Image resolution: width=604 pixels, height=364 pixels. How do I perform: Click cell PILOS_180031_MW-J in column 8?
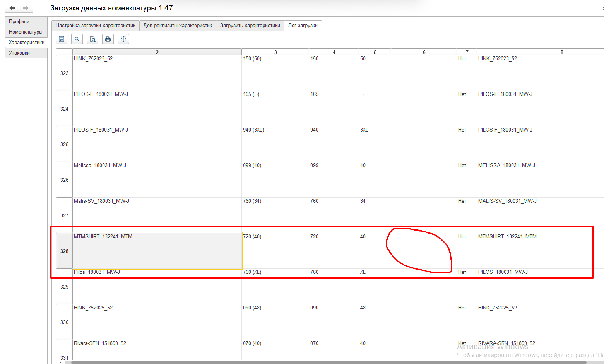[x=541, y=287]
